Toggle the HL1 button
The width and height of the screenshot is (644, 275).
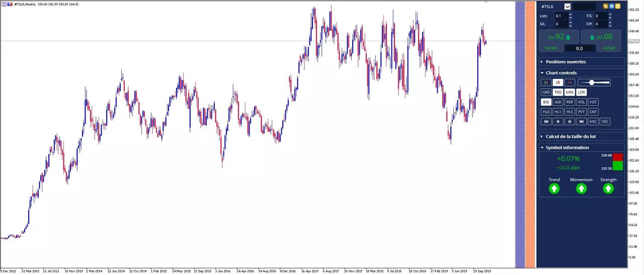557,112
